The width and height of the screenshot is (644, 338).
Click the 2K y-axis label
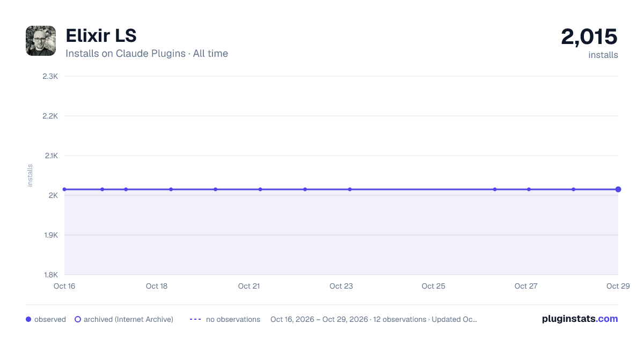click(53, 195)
